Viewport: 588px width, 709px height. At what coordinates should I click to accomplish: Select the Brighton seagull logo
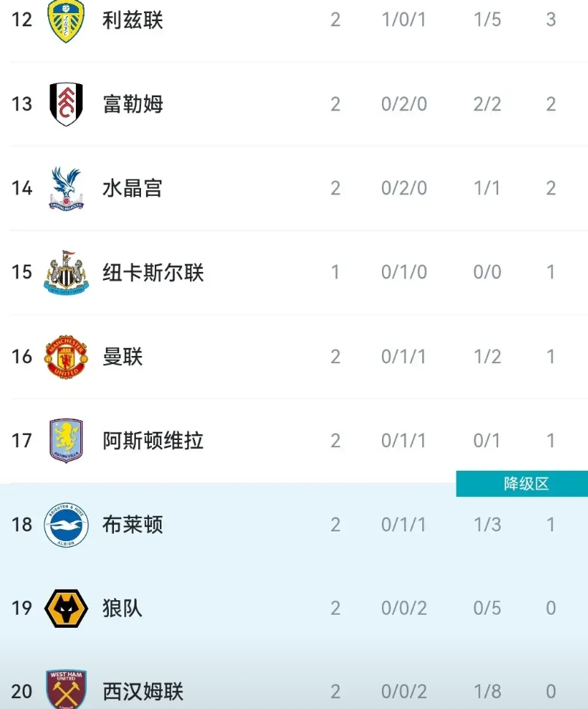click(66, 525)
